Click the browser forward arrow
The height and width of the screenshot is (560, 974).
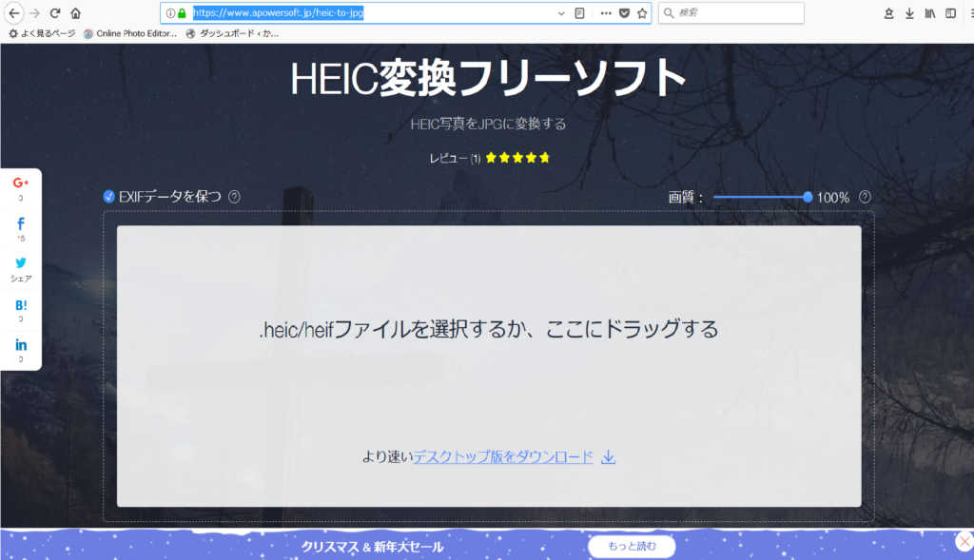pos(35,13)
